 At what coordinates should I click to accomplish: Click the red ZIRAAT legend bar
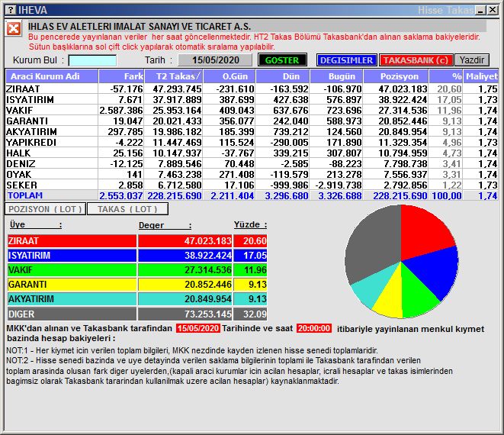point(72,240)
